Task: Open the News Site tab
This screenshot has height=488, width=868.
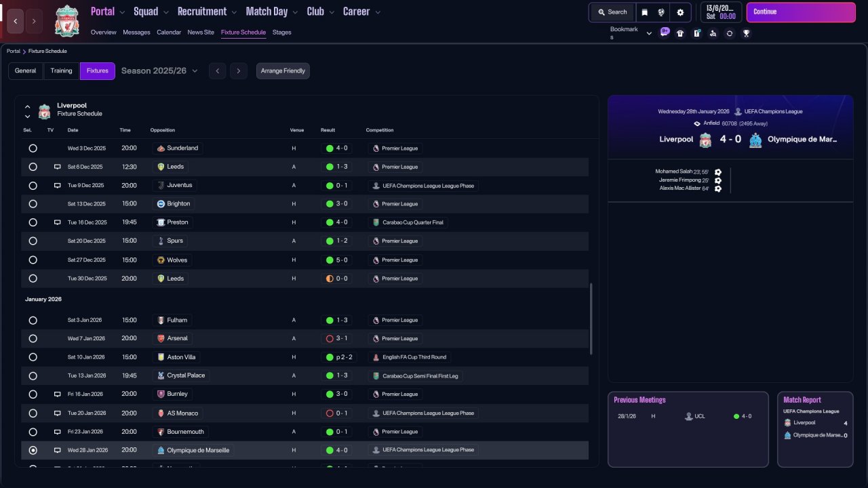Action: coord(201,32)
